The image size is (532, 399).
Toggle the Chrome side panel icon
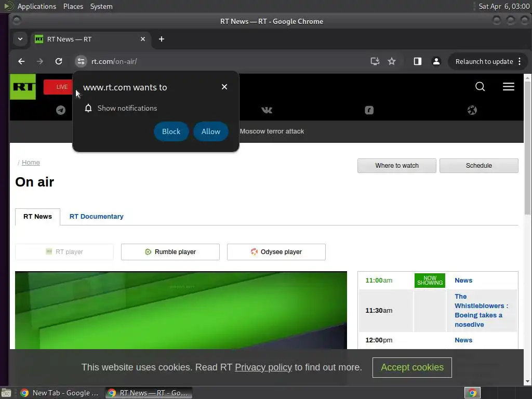(417, 61)
